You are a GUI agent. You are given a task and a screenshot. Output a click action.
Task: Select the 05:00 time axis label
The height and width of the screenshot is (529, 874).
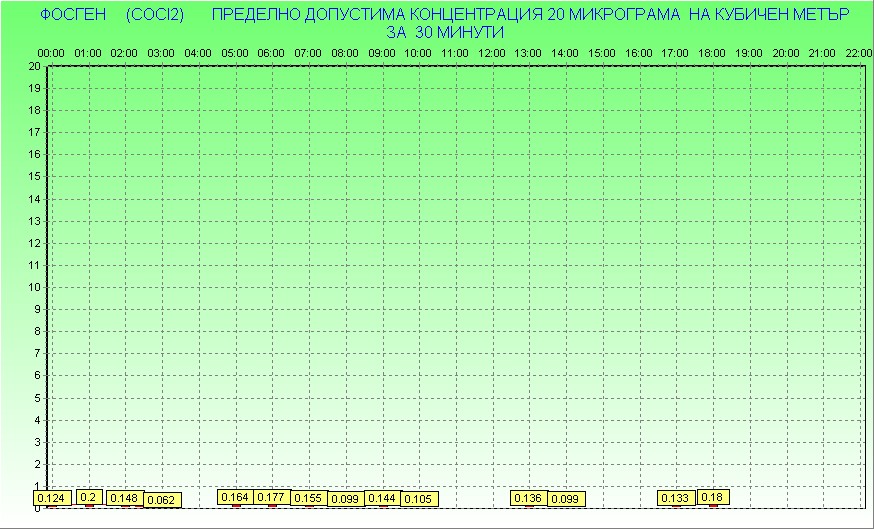click(235, 52)
